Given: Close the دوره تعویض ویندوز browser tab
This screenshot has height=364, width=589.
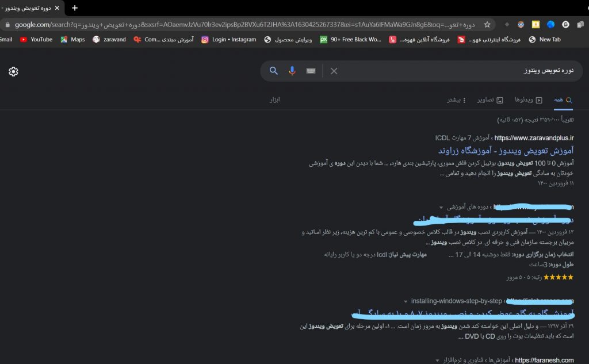Looking at the screenshot, I should [57, 8].
